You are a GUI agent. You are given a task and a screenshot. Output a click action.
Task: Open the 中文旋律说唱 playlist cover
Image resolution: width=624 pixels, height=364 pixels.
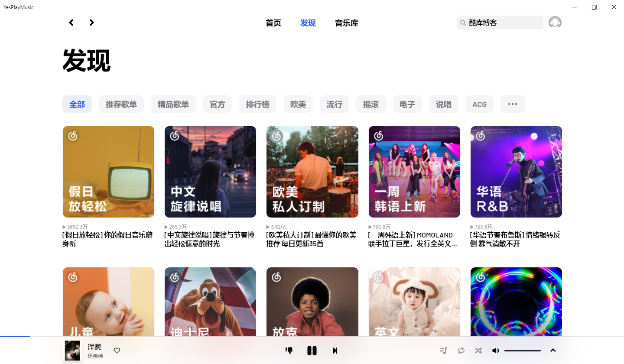[x=210, y=172]
